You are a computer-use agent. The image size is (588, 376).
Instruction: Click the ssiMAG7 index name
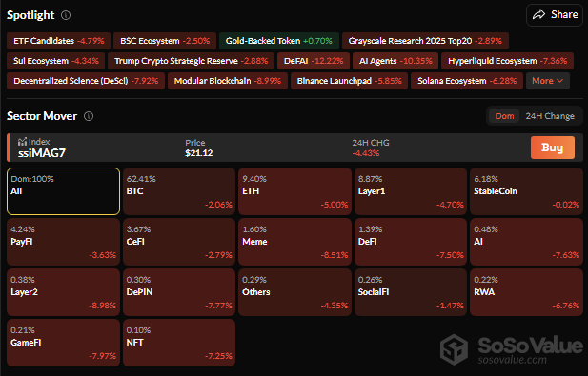[x=42, y=153]
